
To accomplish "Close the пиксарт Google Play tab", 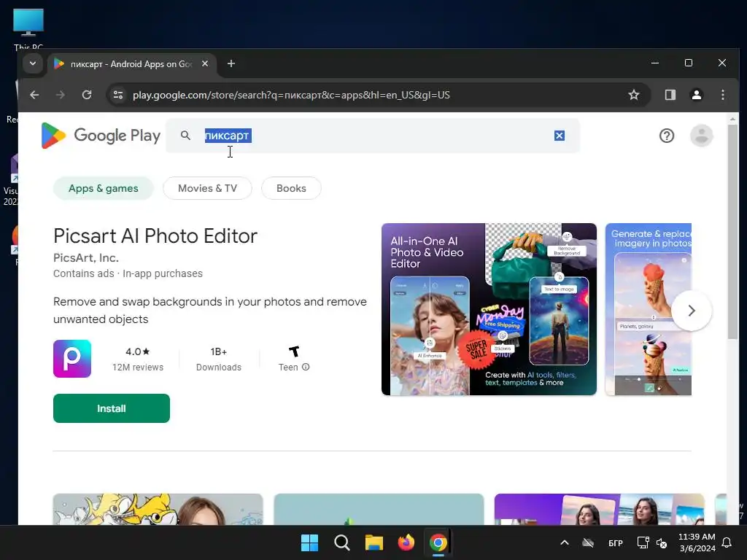I will (205, 64).
